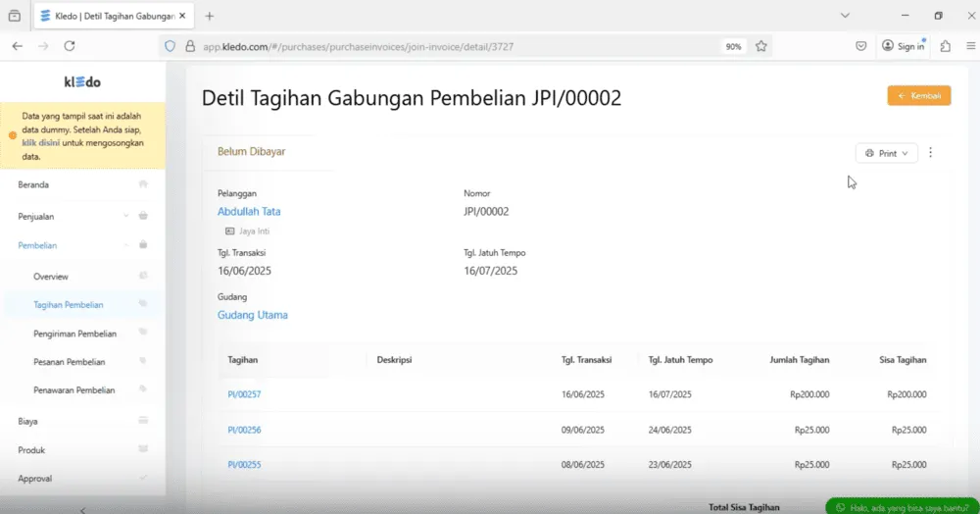980x514 pixels.
Task: Click the orange Kembali button
Action: point(919,96)
